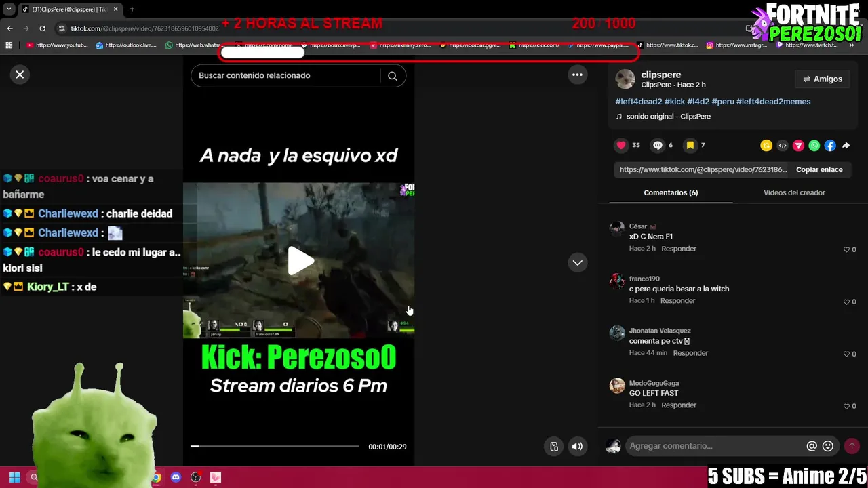868x488 pixels.
Task: Open 'sonido original - ClipsPere' sound link
Action: point(668,117)
